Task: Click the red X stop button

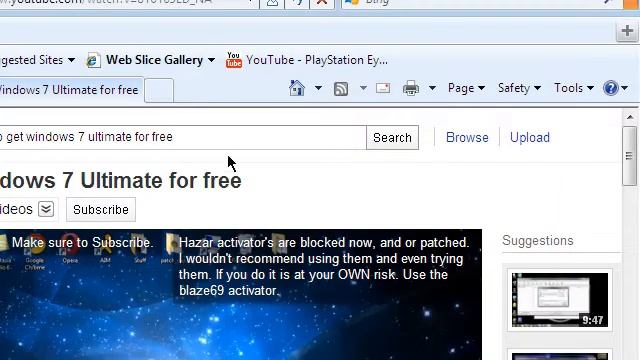Action: (x=322, y=2)
